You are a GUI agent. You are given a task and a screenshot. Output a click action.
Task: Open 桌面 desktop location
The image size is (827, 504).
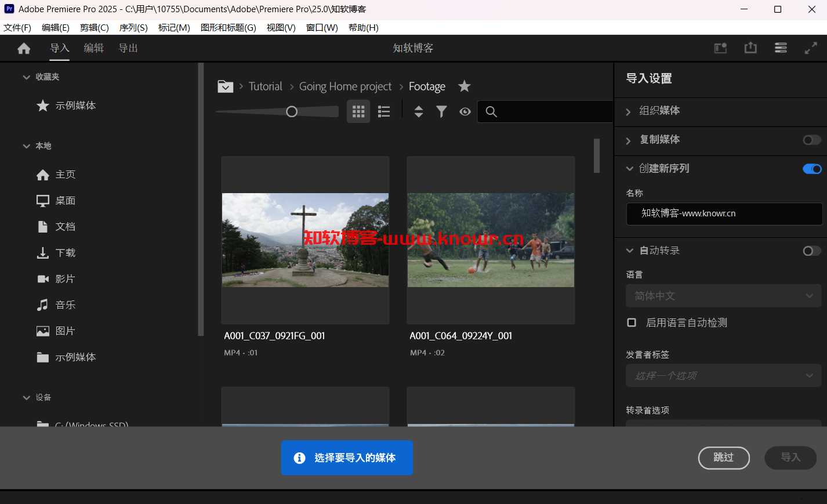56,201
